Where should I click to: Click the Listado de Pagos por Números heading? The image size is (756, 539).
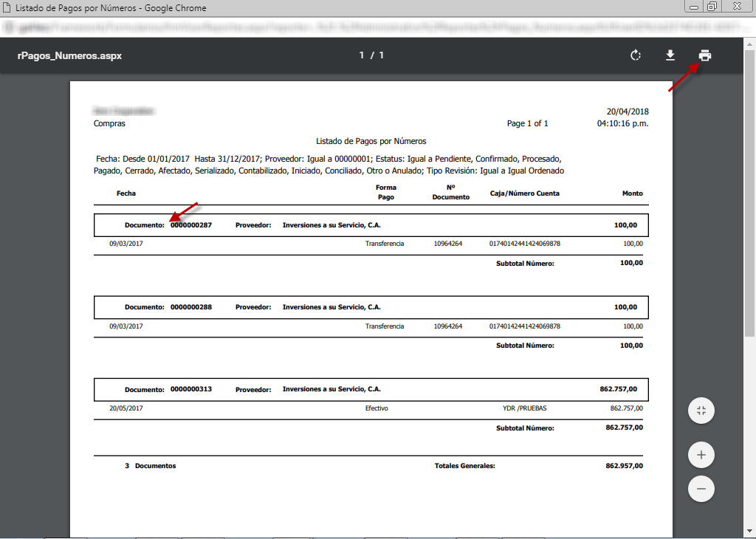coord(371,141)
